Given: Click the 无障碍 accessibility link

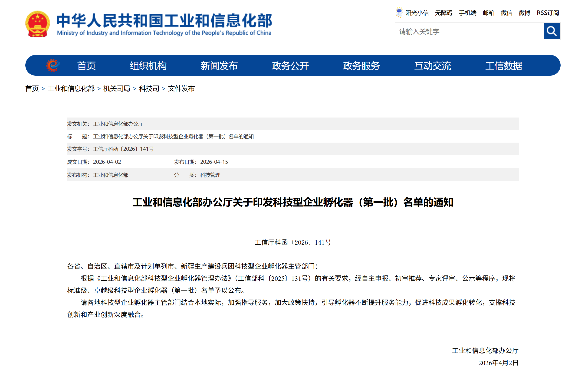Looking at the screenshot, I should click(443, 13).
